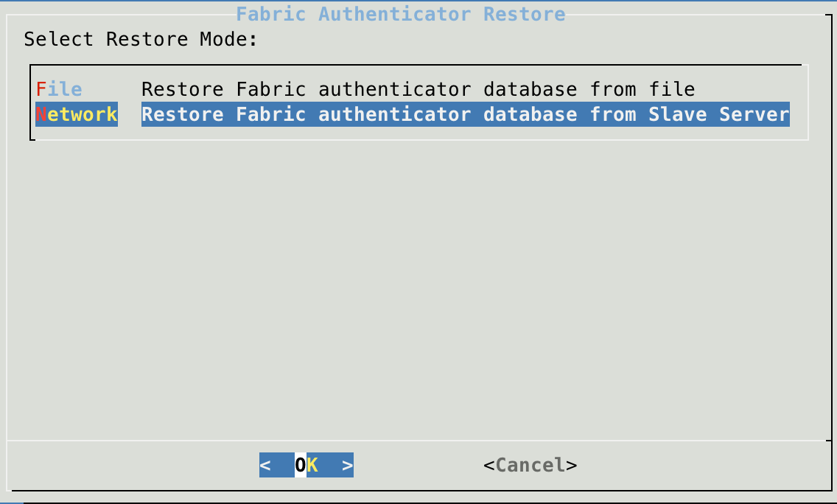Activate OK to apply the Network selection
Viewport: 837px width, 504px height.
306,465
